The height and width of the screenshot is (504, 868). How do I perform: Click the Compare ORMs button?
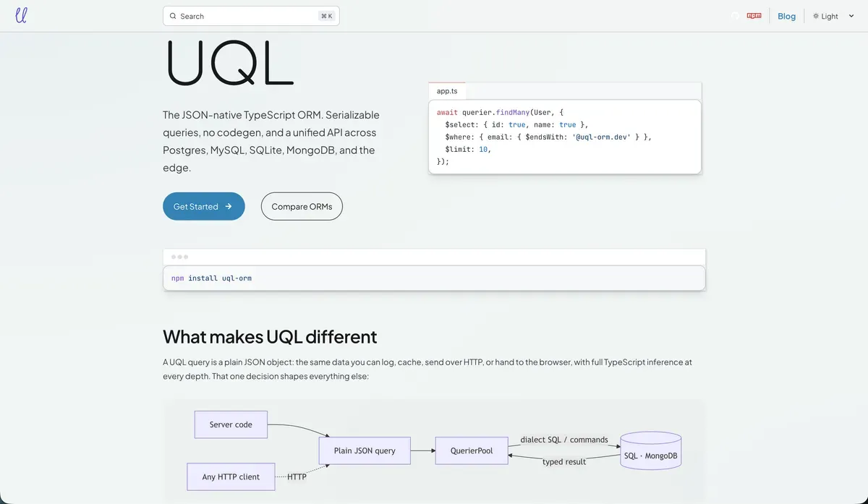pos(302,206)
